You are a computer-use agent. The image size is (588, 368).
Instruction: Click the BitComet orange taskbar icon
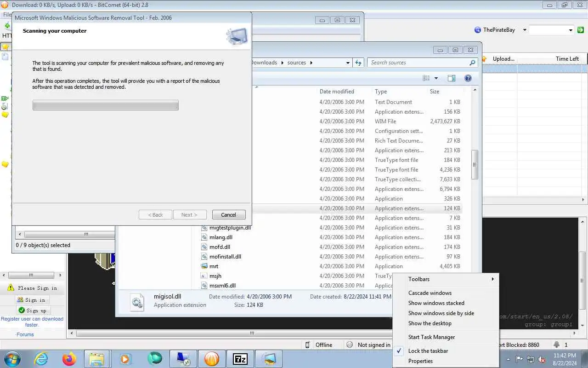click(211, 359)
